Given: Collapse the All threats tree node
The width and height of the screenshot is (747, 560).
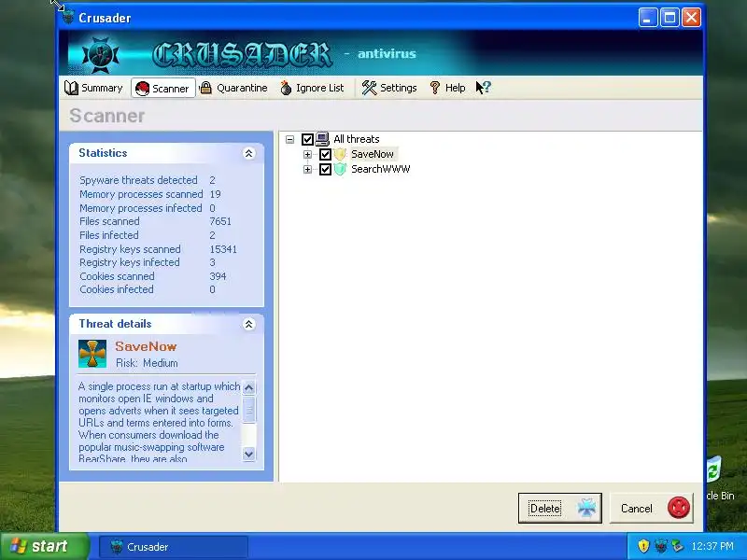Looking at the screenshot, I should (x=289, y=139).
